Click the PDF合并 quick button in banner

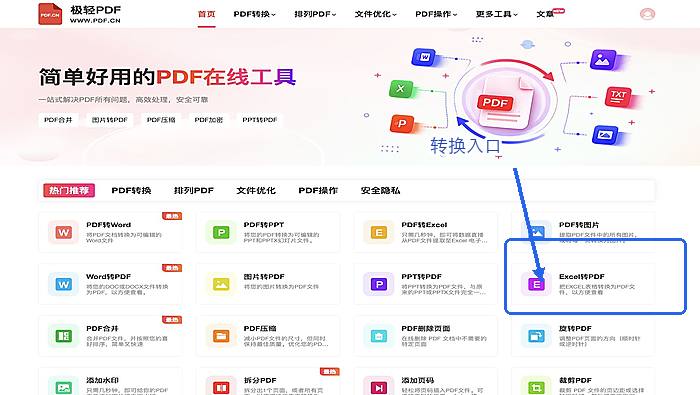click(58, 120)
